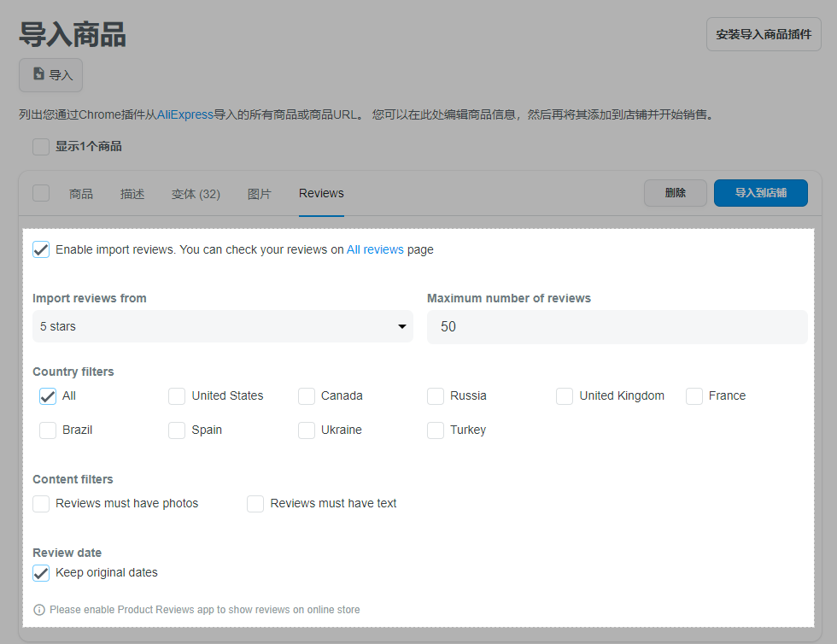Viewport: 837px width, 644px height.
Task: Toggle Keep original dates checkbox
Action: pos(41,573)
